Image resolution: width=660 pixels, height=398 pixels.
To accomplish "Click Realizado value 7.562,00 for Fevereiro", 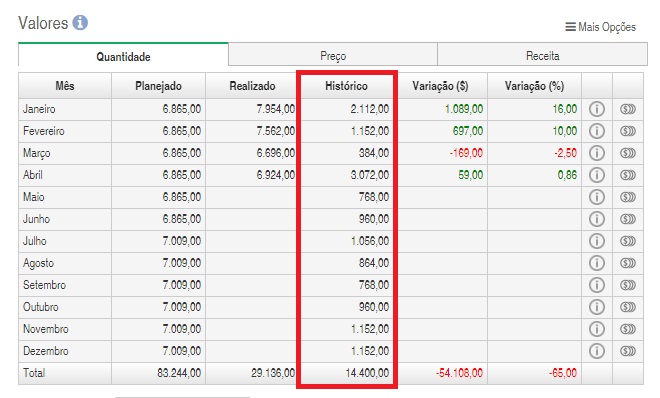I will tap(276, 131).
